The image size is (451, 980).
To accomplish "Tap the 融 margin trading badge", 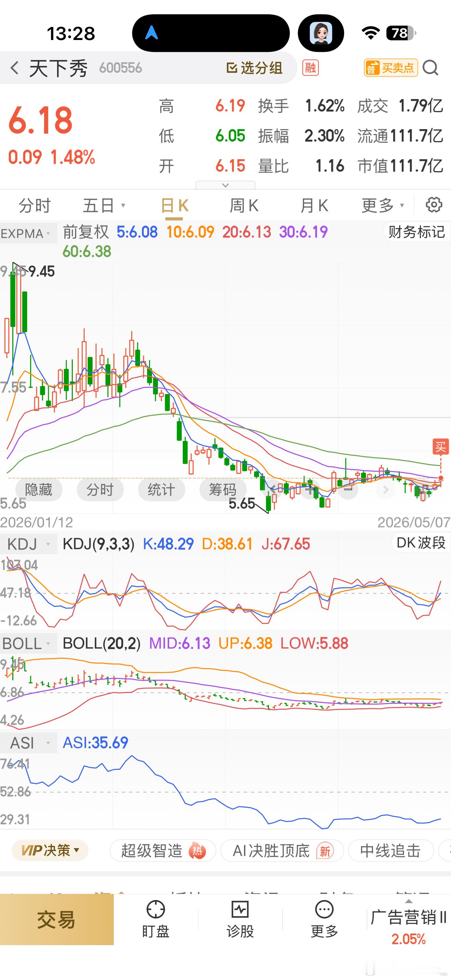I will point(310,68).
